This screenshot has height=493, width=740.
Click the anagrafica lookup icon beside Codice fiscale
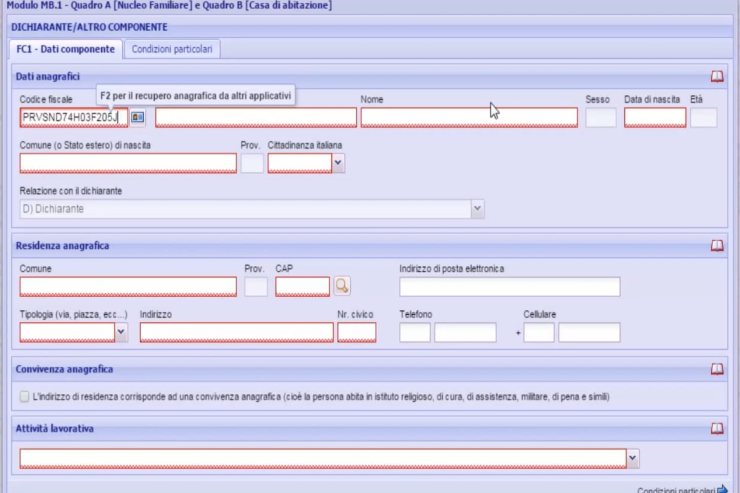pyautogui.click(x=138, y=117)
